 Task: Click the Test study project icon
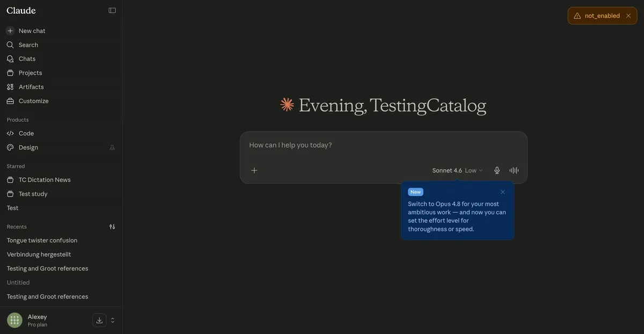[10, 193]
